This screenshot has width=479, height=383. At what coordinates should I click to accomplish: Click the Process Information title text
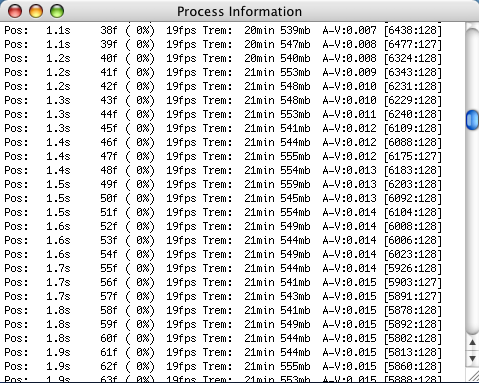pyautogui.click(x=239, y=12)
